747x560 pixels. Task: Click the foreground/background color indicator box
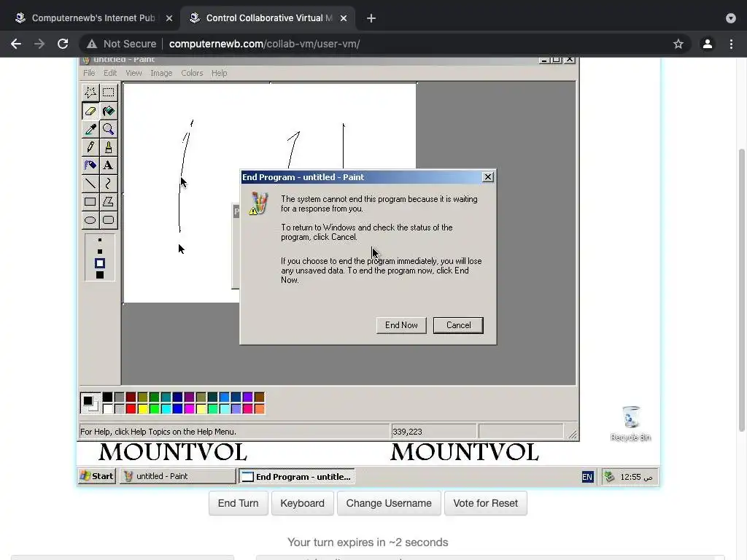[x=90, y=402]
